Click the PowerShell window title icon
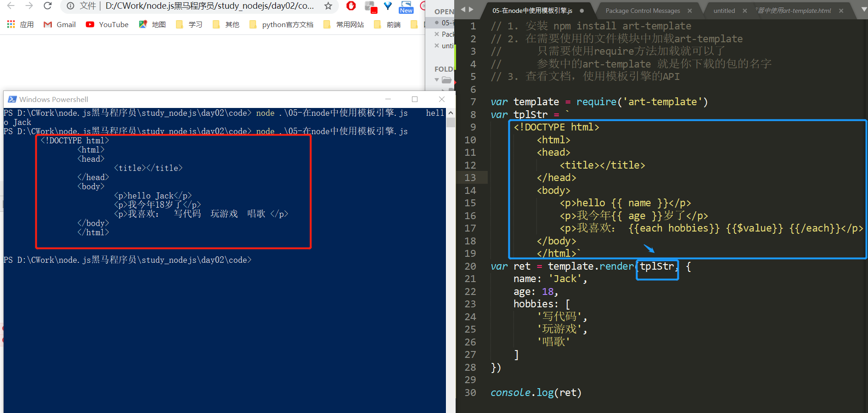Screen dimensions: 868x413 pos(12,99)
